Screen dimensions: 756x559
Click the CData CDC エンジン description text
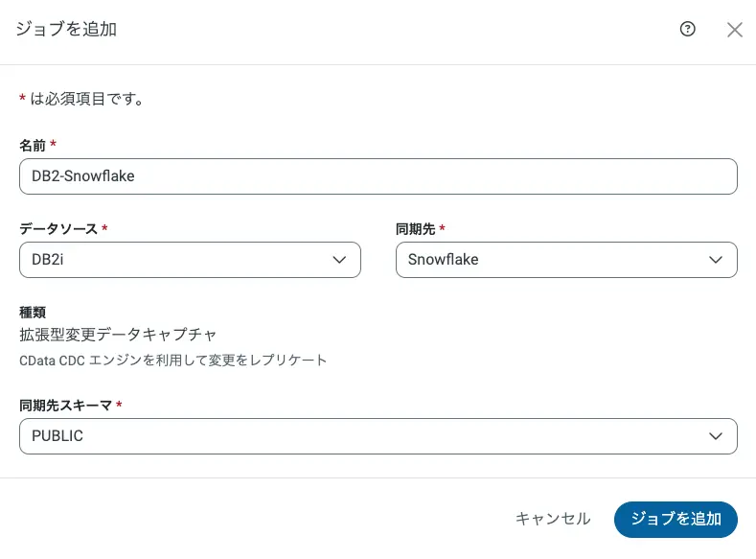(x=173, y=361)
